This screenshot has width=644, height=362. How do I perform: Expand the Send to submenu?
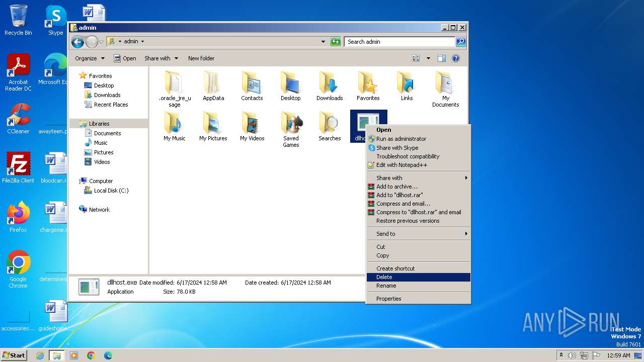(x=418, y=234)
